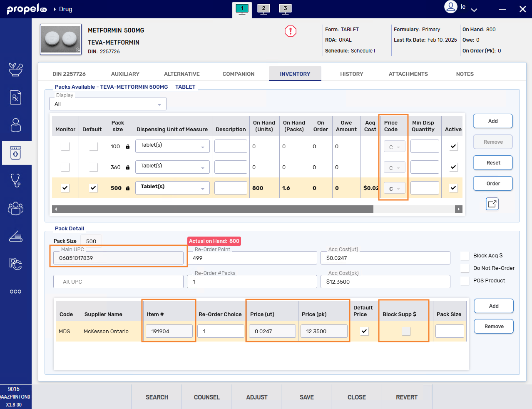Enable the Block Acq $ checkbox
The width and height of the screenshot is (532, 409).
click(465, 256)
